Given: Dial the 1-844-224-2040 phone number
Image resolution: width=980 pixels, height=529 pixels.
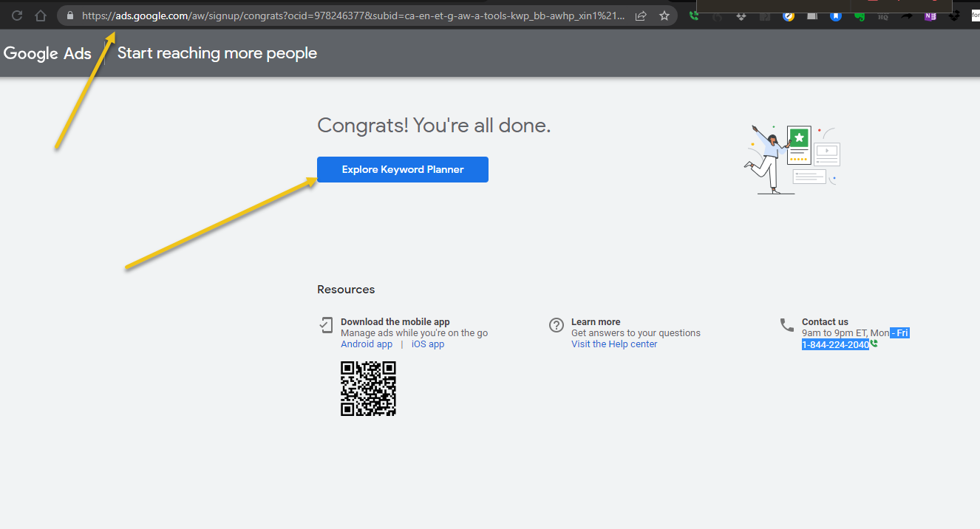Looking at the screenshot, I should (x=835, y=344).
